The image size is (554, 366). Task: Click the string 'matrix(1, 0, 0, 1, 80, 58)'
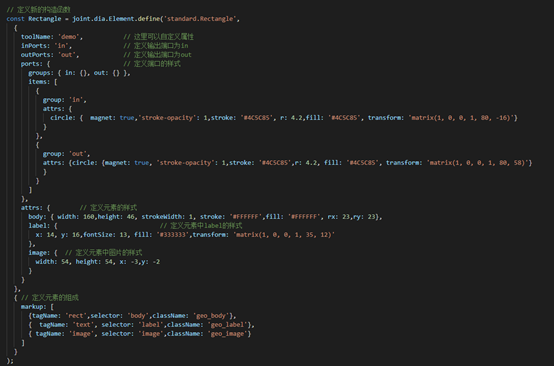pos(478,163)
